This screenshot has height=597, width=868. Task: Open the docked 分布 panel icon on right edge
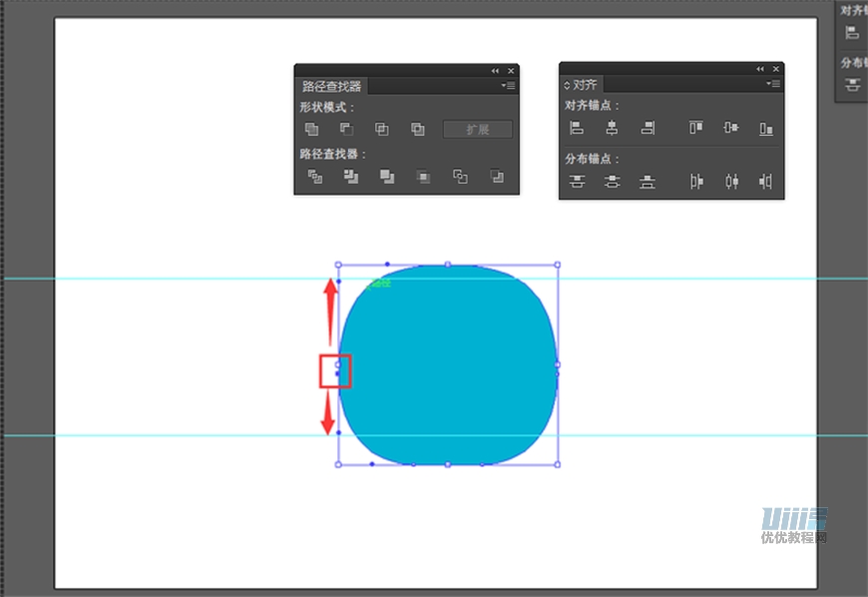coord(851,84)
